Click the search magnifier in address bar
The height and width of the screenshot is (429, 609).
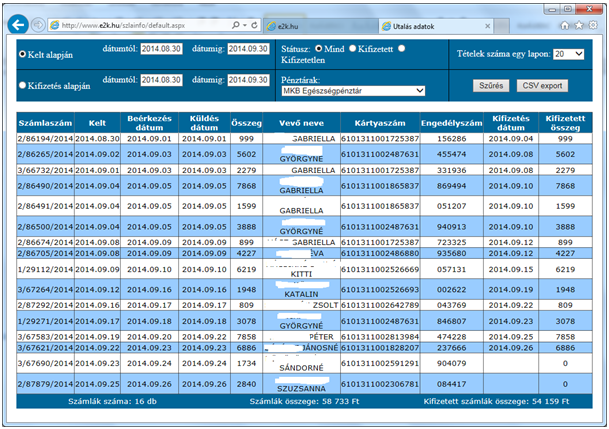235,25
